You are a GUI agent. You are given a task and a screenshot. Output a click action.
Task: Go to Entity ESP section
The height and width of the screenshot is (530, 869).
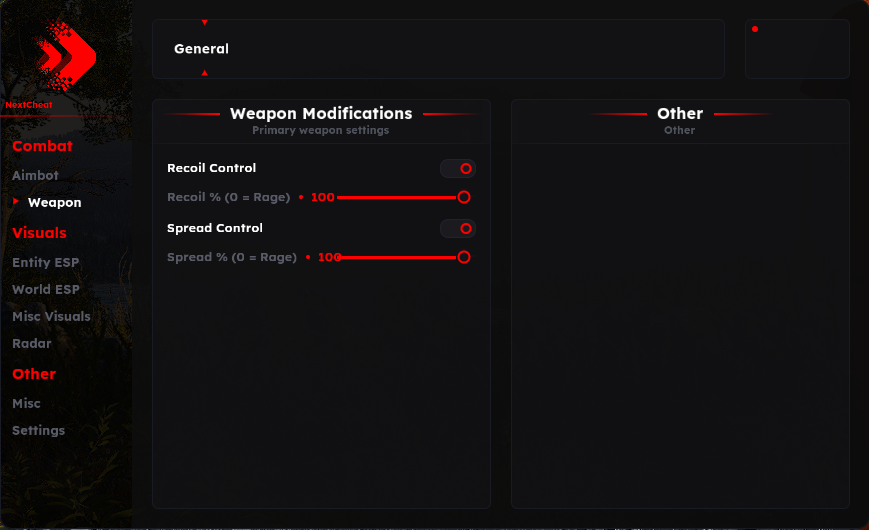45,262
